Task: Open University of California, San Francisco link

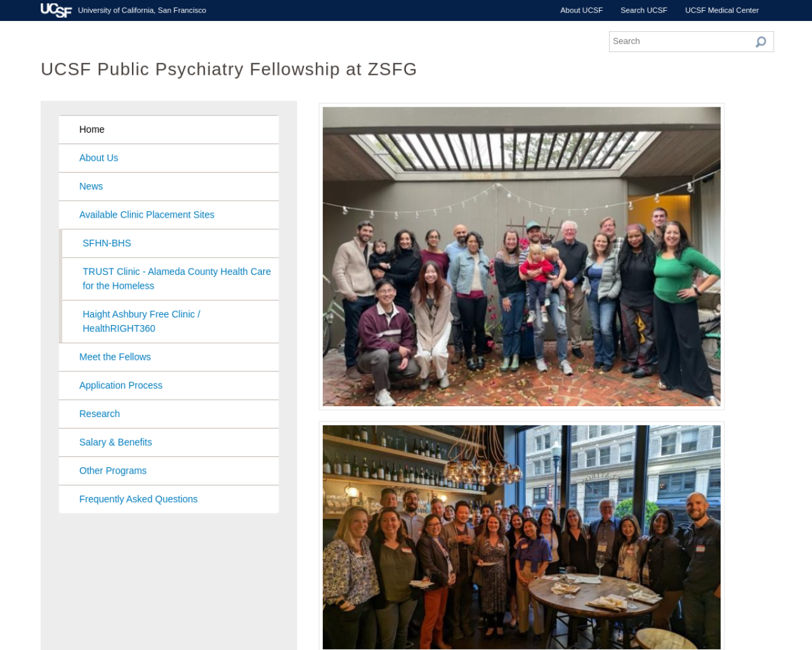Action: 142,10
